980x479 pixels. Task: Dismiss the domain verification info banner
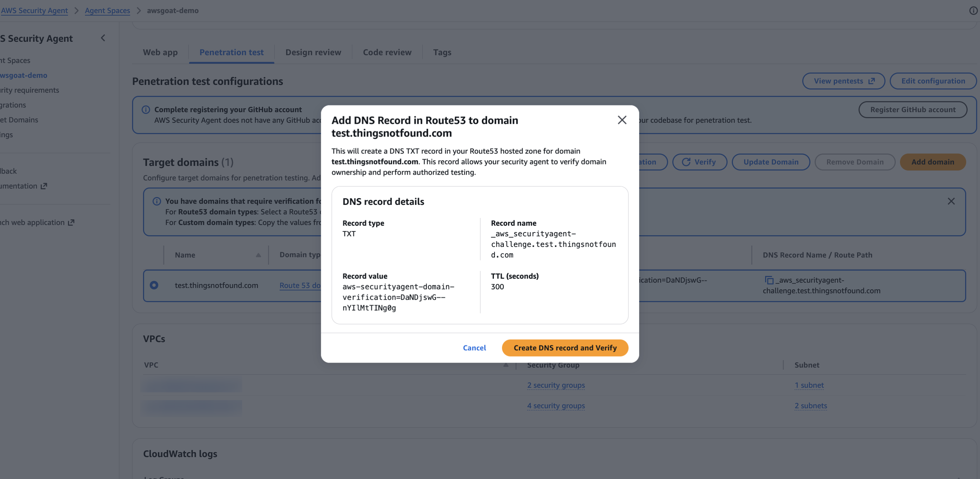coord(951,201)
